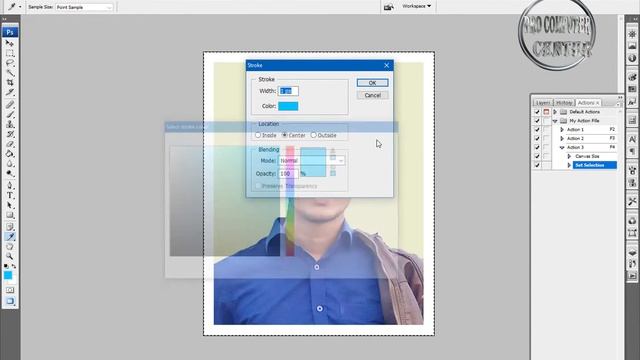Collapse Action 3 steps
640x360 pixels.
click(x=562, y=147)
